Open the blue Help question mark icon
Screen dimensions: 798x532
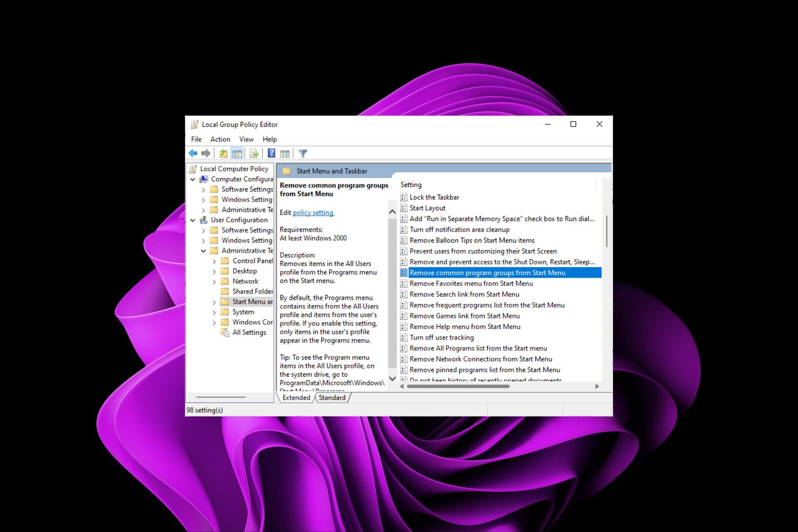[x=271, y=153]
